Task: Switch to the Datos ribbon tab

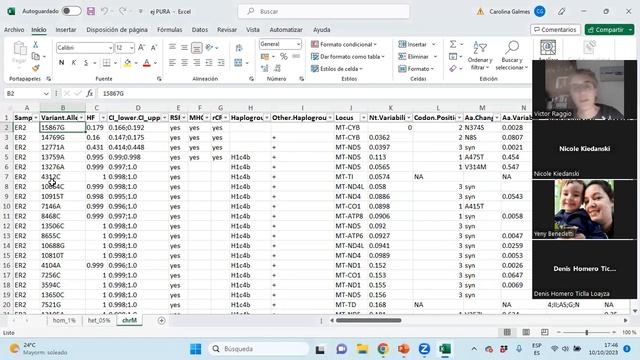Action: click(200, 30)
